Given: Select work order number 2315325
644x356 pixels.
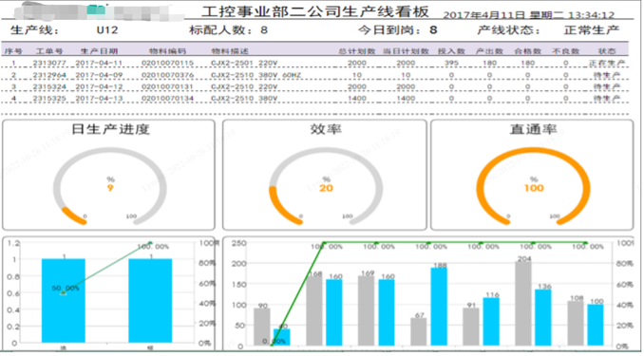Looking at the screenshot, I should 49,98.
